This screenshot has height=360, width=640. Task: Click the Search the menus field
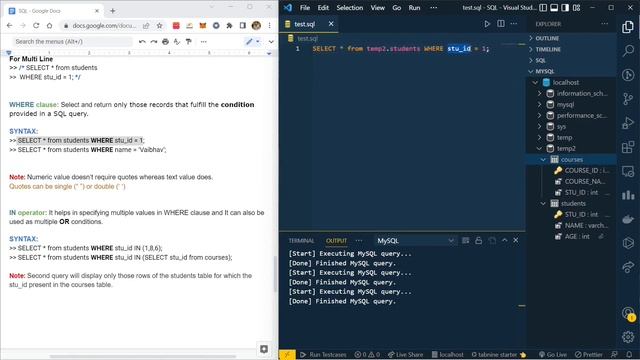(72, 42)
